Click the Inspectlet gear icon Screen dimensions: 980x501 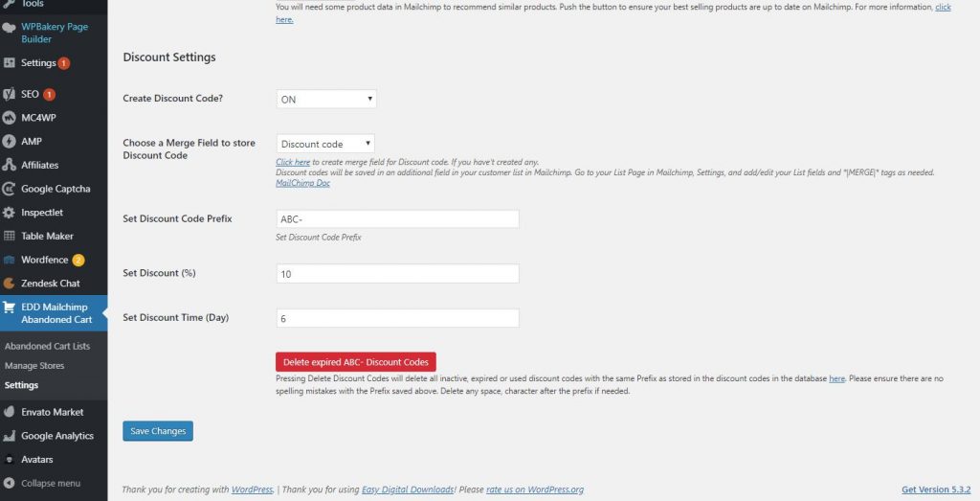9,213
